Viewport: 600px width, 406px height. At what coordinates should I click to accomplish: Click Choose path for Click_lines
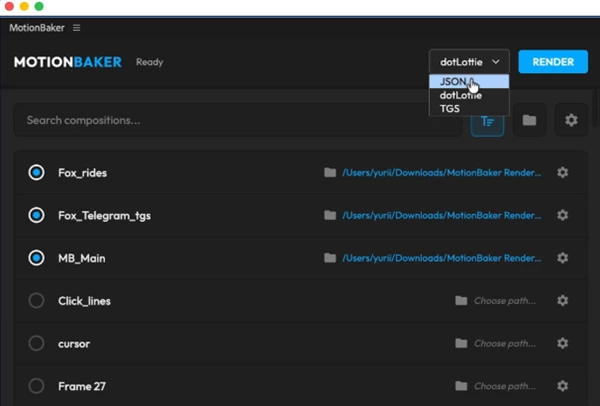tap(505, 301)
